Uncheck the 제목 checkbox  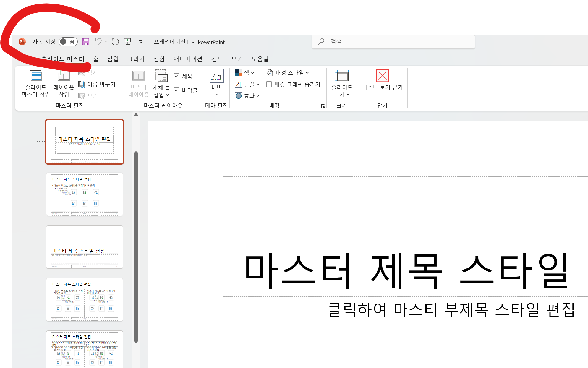click(x=176, y=76)
